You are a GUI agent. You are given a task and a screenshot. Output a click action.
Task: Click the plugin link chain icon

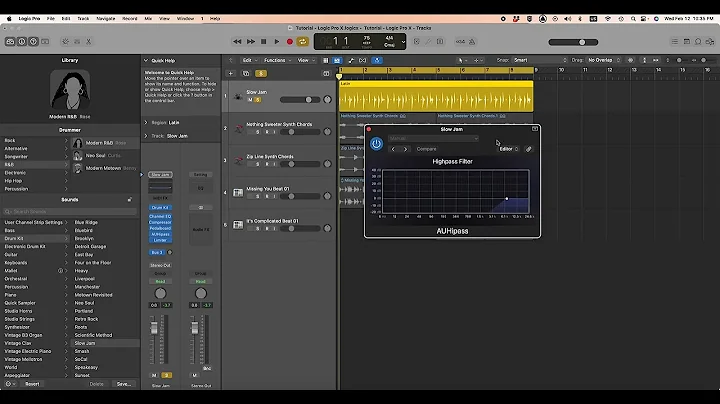529,149
